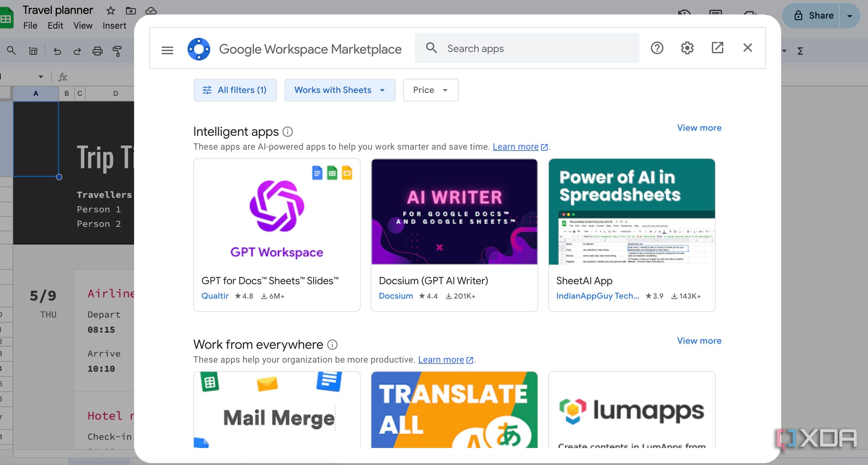The image size is (868, 465).
Task: Open the GPT Workspace app card image
Action: tap(277, 212)
